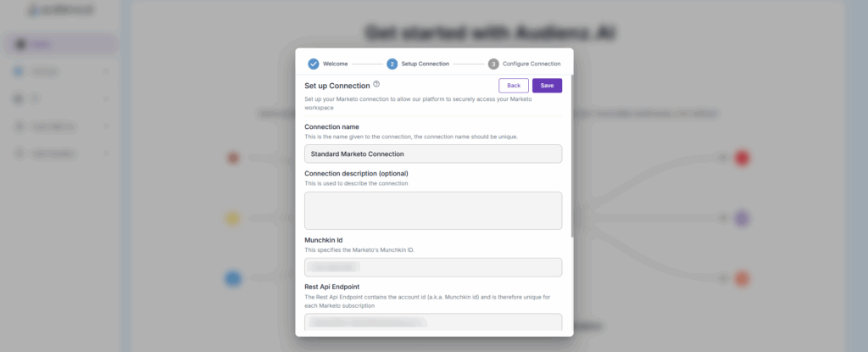Focus the Connection name field
Viewport: 868px width, 352px height.
(x=432, y=154)
